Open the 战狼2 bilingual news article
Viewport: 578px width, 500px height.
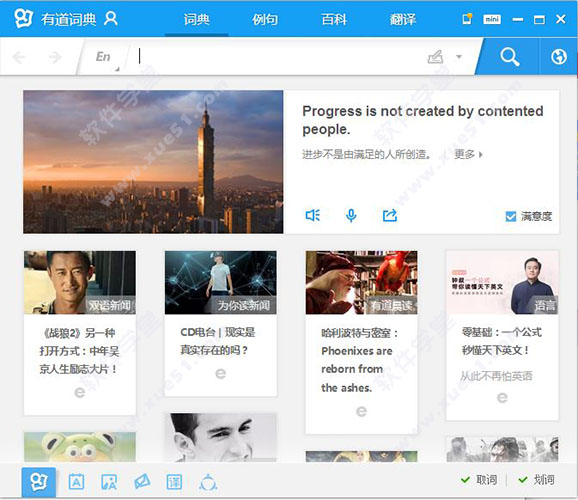coord(80,351)
